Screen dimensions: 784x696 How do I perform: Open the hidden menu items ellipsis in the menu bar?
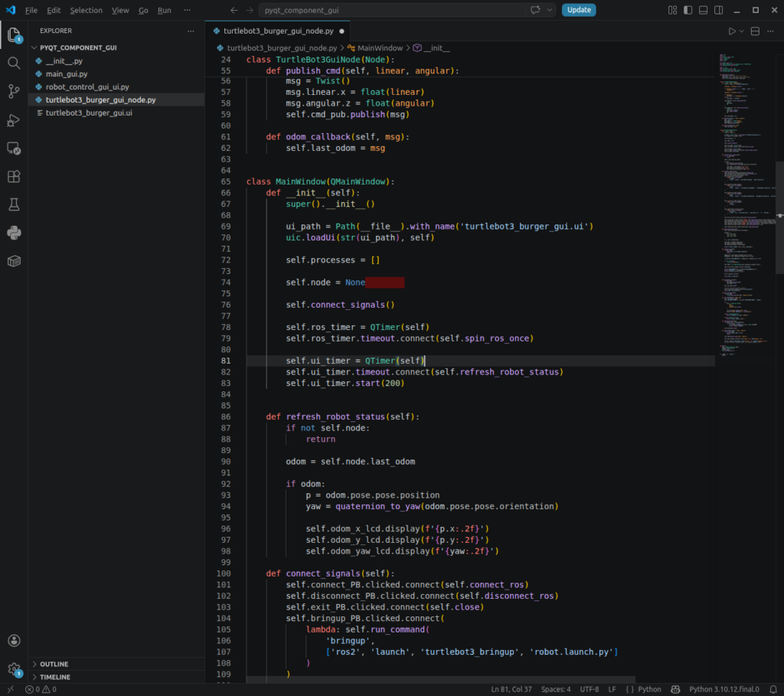[x=187, y=10]
